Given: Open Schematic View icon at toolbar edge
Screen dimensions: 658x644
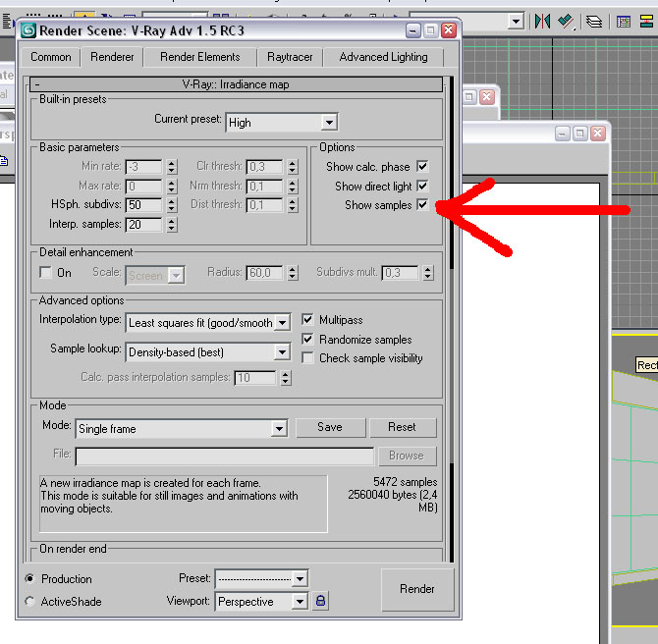Looking at the screenshot, I should pos(648,21).
